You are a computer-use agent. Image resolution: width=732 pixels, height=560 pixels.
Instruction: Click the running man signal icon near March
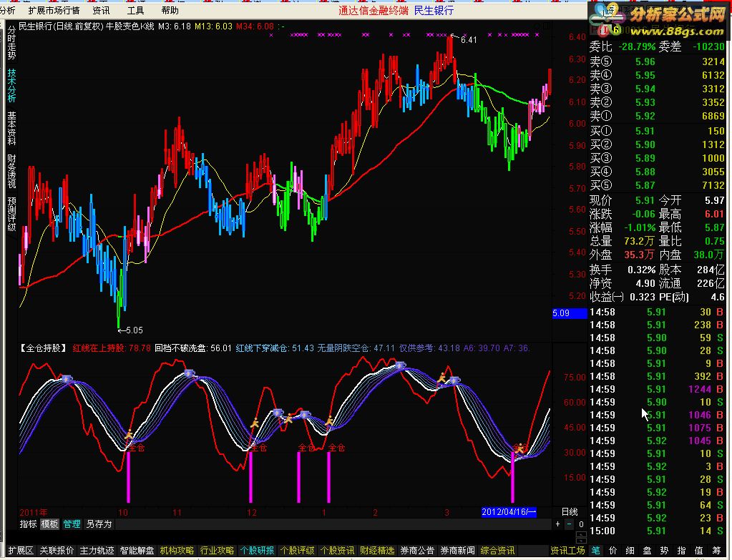(441, 378)
